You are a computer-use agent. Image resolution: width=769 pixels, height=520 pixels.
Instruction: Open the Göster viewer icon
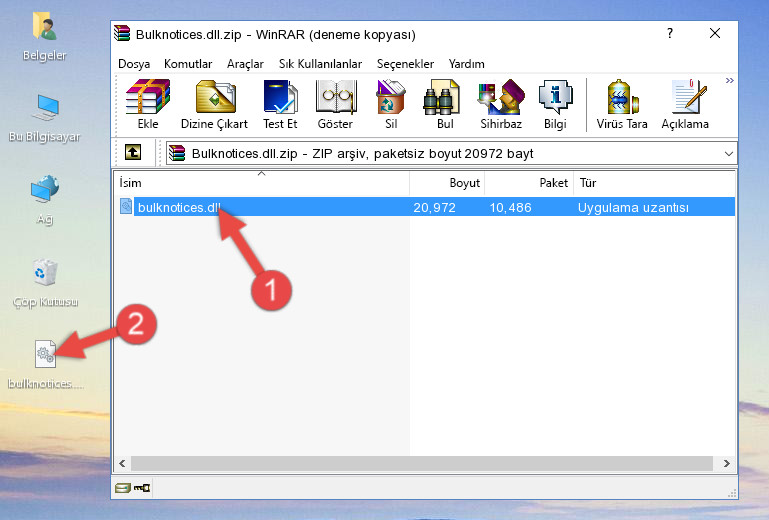(335, 104)
